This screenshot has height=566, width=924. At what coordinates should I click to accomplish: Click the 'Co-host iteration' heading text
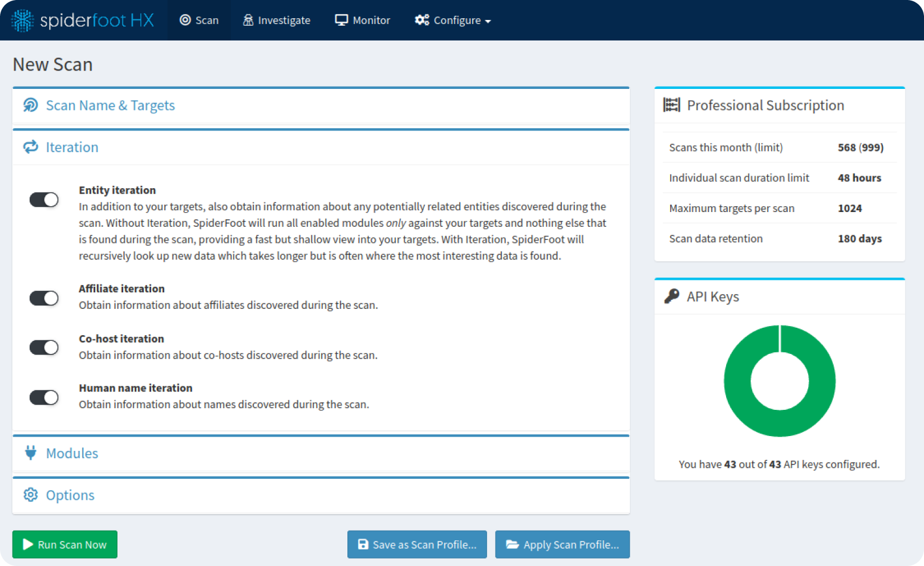tap(121, 339)
